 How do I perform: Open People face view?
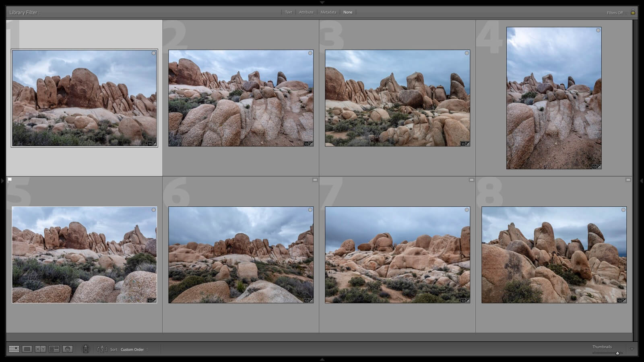68,349
